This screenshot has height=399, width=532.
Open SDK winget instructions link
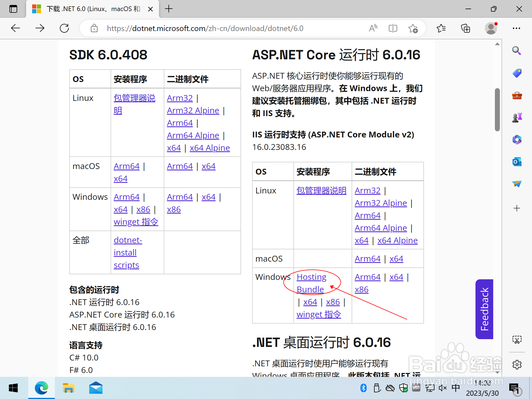pos(136,222)
